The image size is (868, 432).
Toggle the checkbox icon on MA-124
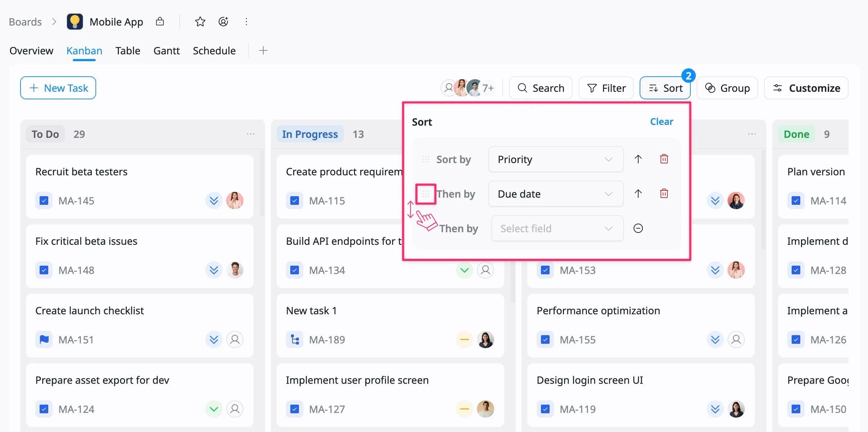(x=44, y=409)
